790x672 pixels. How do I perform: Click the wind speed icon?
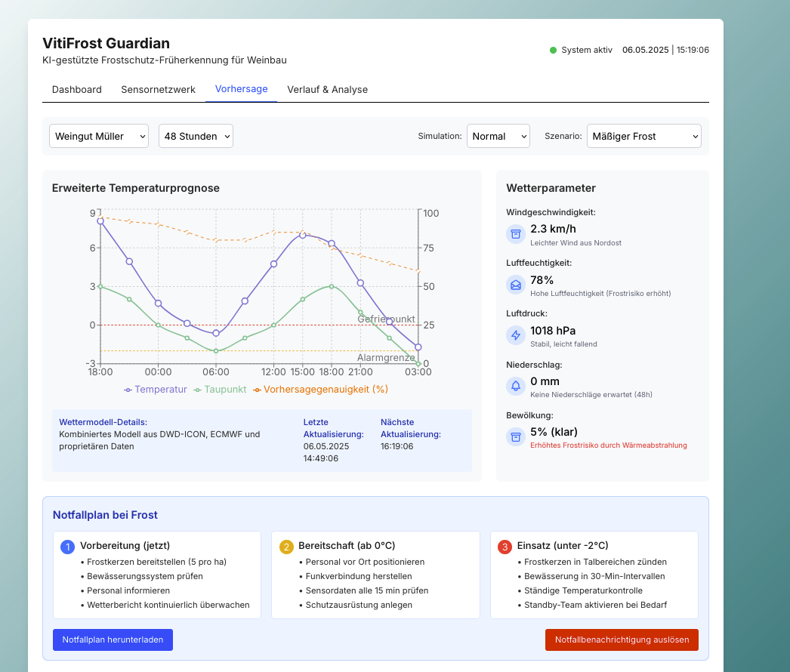(515, 234)
